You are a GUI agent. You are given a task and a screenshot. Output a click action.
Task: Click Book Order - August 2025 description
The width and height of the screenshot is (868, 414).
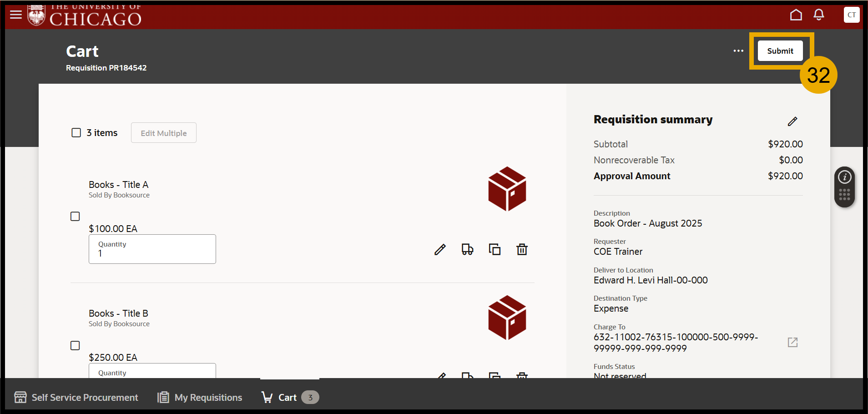[x=648, y=223]
